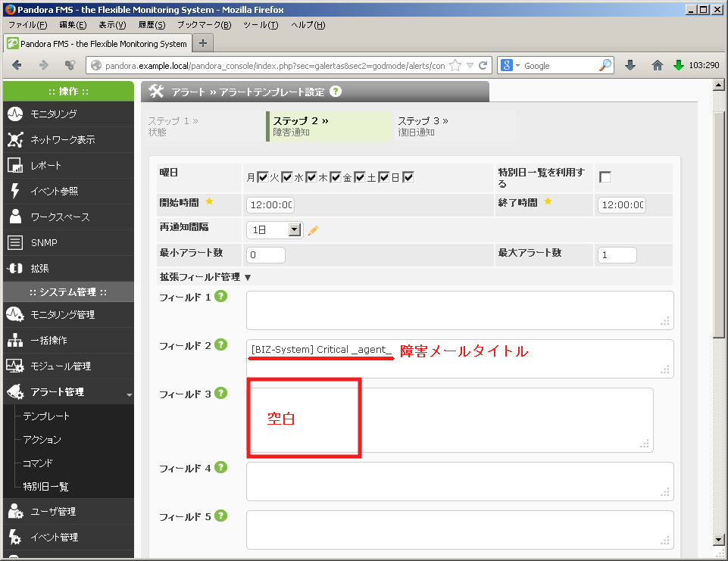Click the Firefox forward arrow button
The height and width of the screenshot is (561, 728).
[44, 65]
